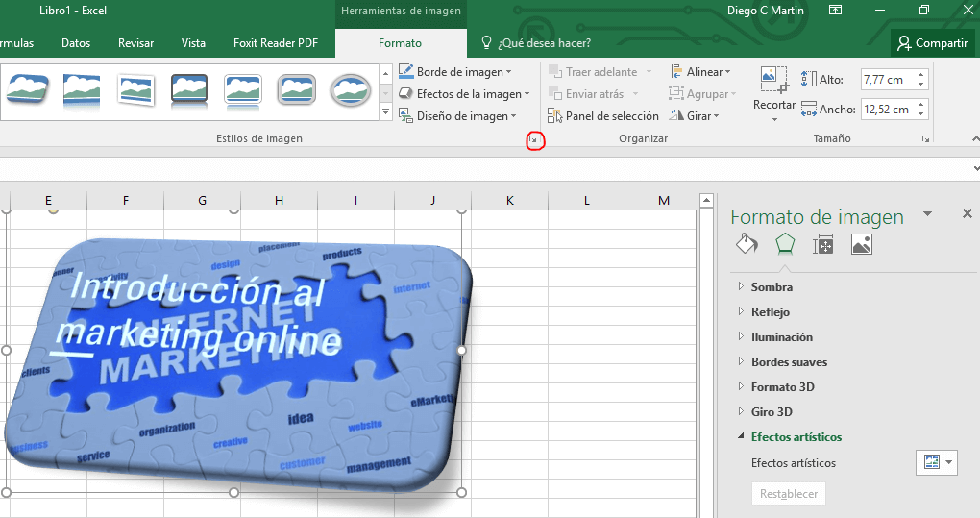
Task: Open the Estilos de imagen dialog launcher
Action: [x=533, y=140]
